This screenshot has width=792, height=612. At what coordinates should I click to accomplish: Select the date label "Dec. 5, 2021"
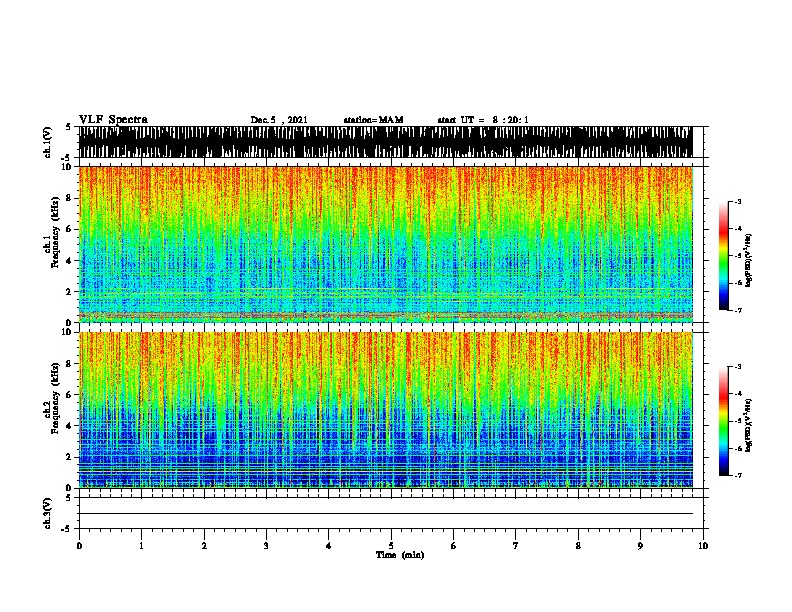[x=279, y=120]
